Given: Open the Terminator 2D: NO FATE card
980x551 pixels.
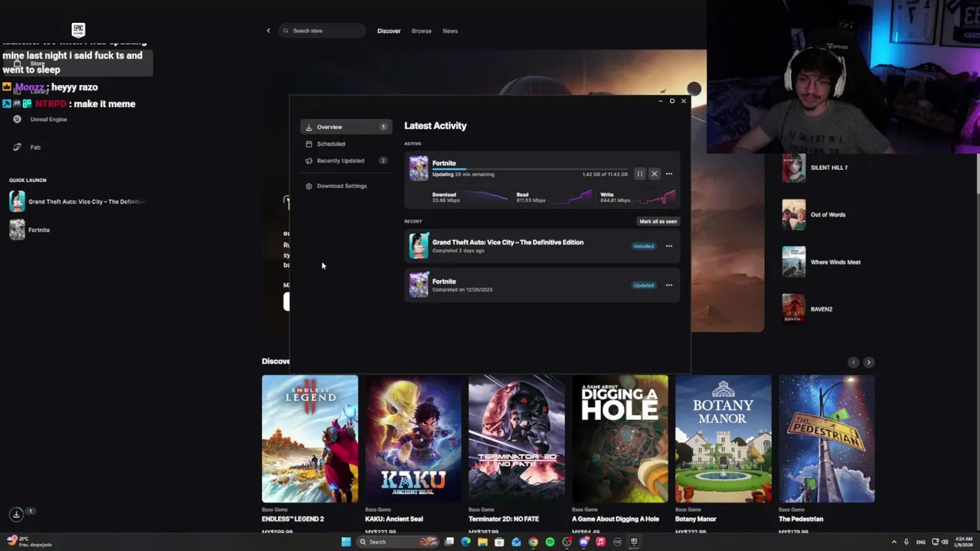Looking at the screenshot, I should tap(517, 439).
